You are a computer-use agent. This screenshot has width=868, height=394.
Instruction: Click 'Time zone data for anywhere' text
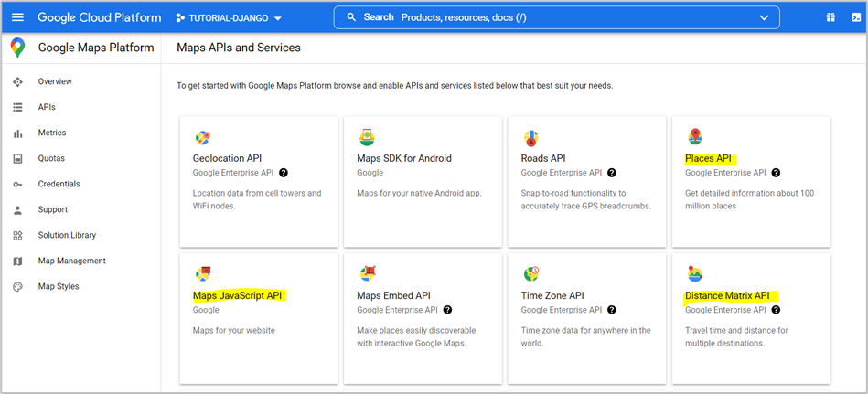click(x=585, y=336)
